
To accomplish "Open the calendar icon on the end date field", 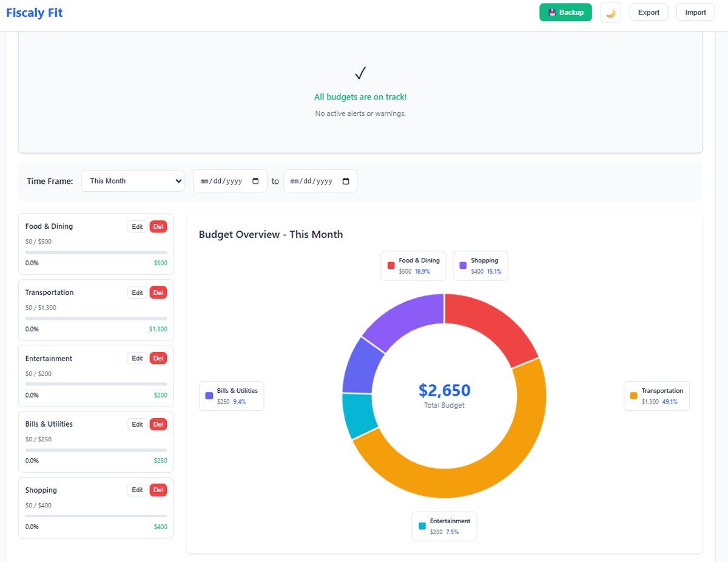I will point(346,180).
